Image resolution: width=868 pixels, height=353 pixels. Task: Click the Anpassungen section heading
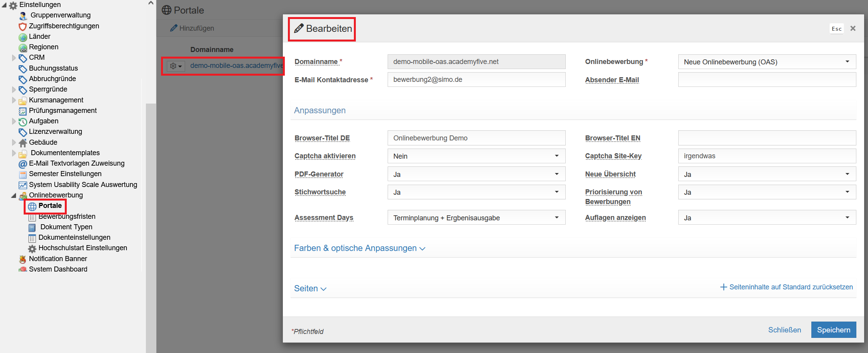(320, 110)
